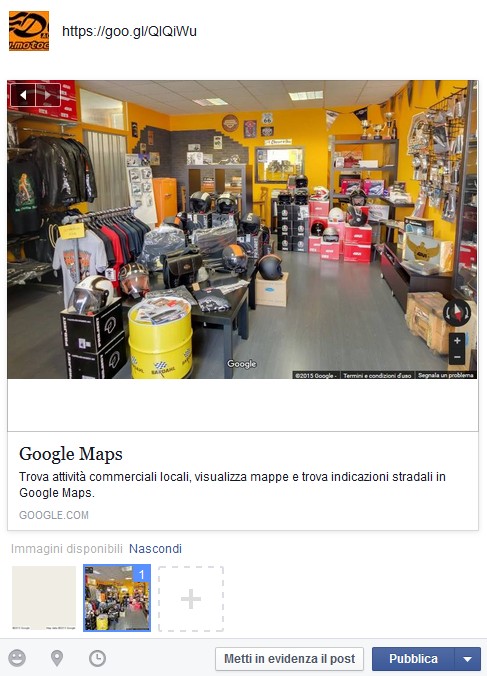The width and height of the screenshot is (487, 676).
Task: Deselect the selected shop thumbnail numbered 1
Action: pos(117,598)
